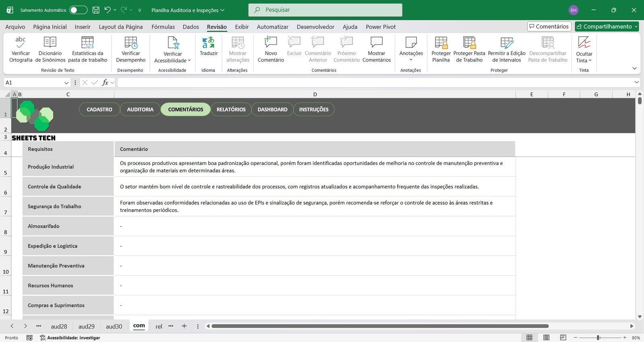Viewport: 644px width, 342px height.
Task: Open the Traduzir translate tool
Action: coord(208,46)
